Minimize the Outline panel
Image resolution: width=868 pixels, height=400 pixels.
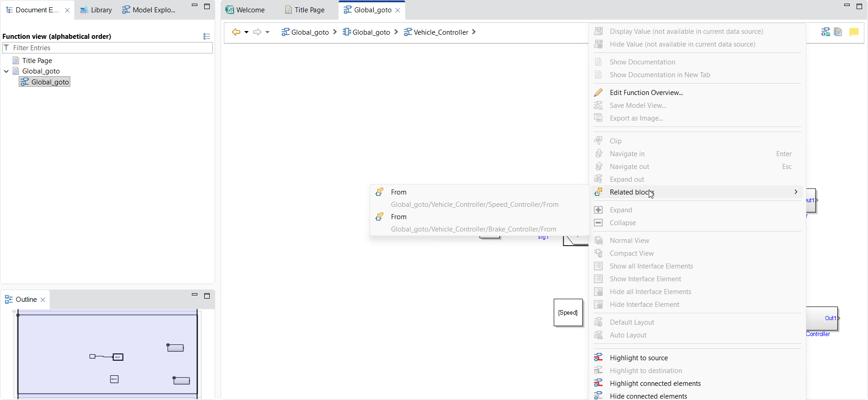click(195, 295)
